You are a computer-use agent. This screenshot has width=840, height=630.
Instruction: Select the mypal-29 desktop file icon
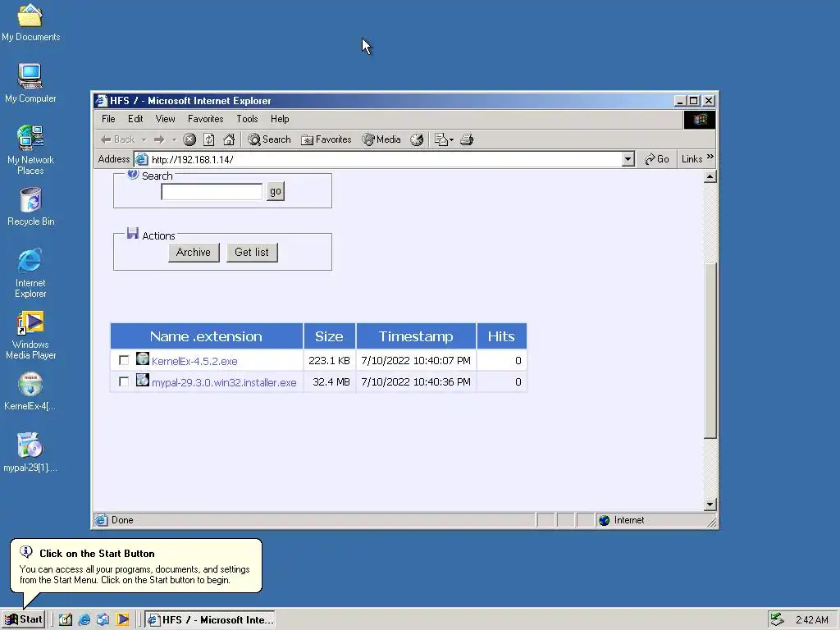coord(30,453)
